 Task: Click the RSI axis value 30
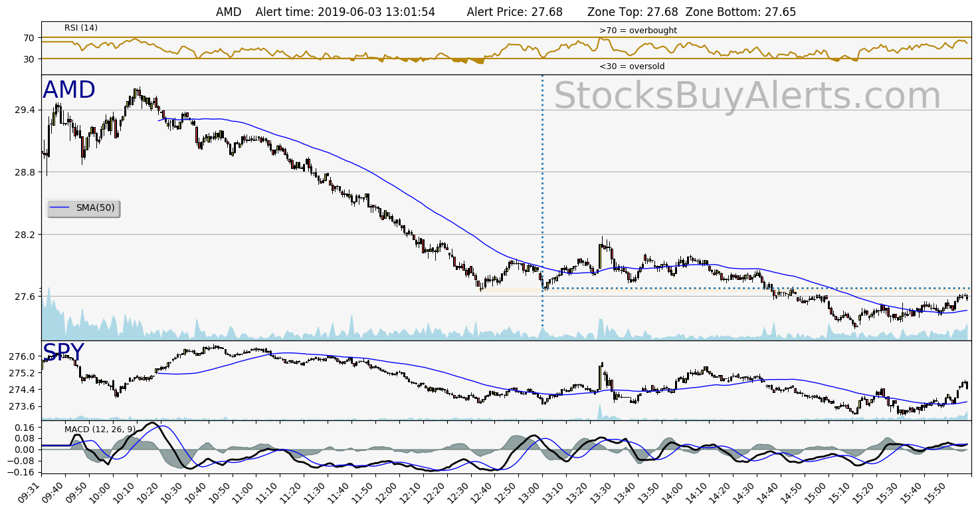tap(29, 59)
